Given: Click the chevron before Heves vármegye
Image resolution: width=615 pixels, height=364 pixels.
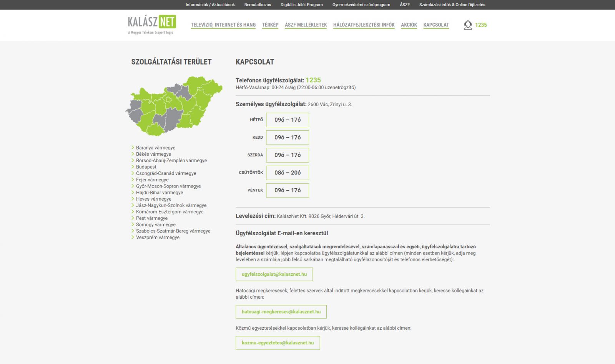Looking at the screenshot, I should click(x=133, y=199).
